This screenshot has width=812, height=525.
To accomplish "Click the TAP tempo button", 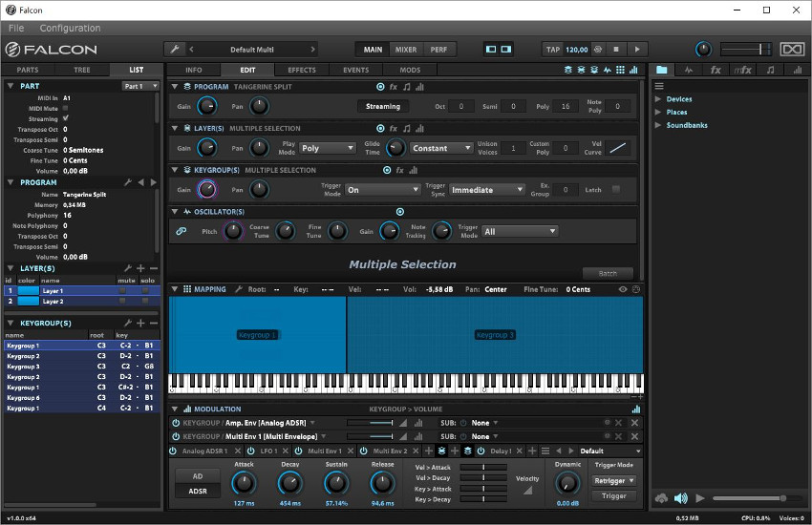I will click(553, 49).
